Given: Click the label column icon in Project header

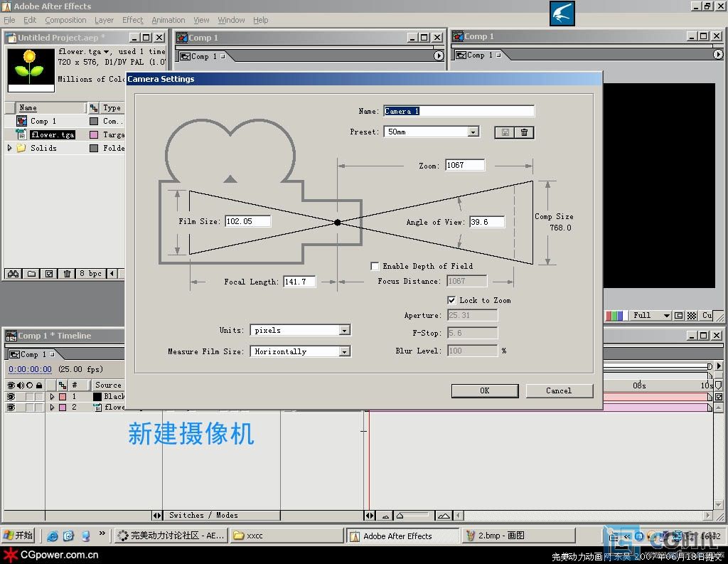Looking at the screenshot, I should 94,108.
